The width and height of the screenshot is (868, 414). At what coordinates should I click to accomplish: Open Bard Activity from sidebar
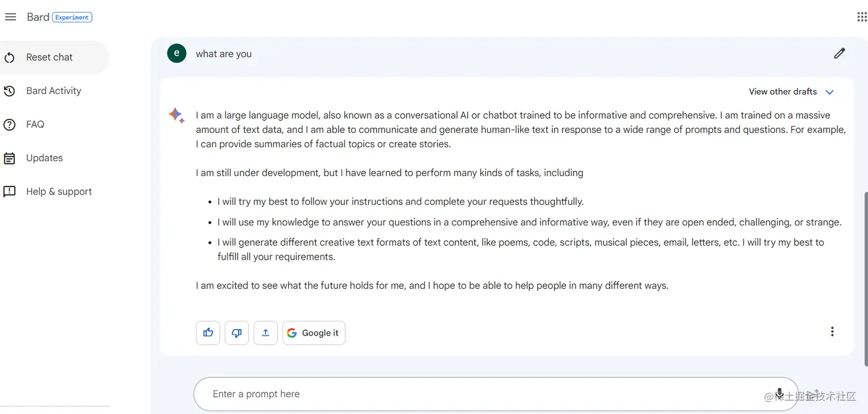pyautogui.click(x=53, y=91)
